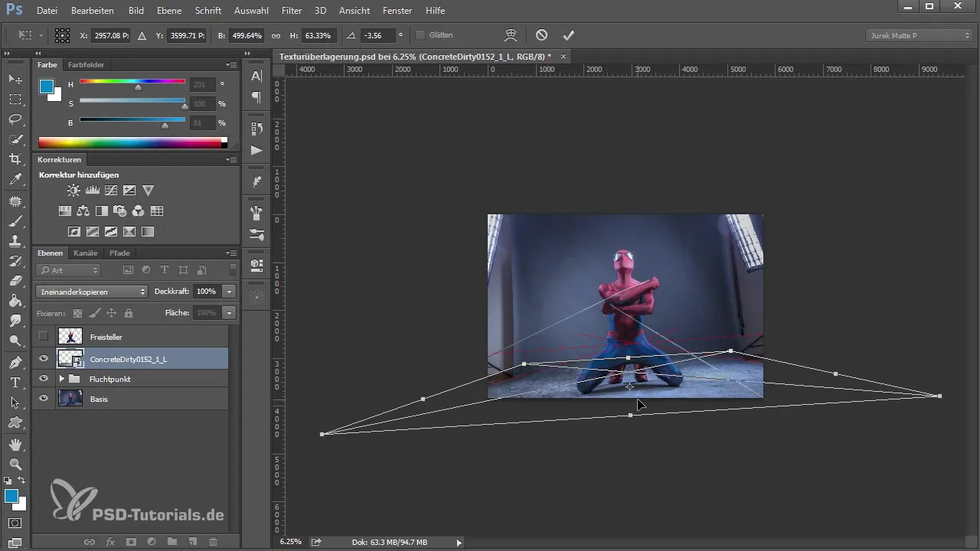980x551 pixels.
Task: Switch to the Kanäle tab
Action: tap(85, 253)
